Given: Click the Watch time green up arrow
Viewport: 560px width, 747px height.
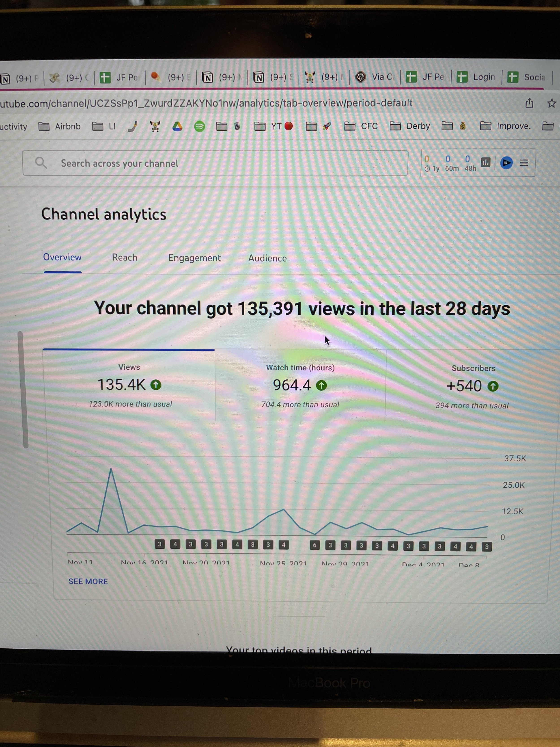Looking at the screenshot, I should 321,385.
